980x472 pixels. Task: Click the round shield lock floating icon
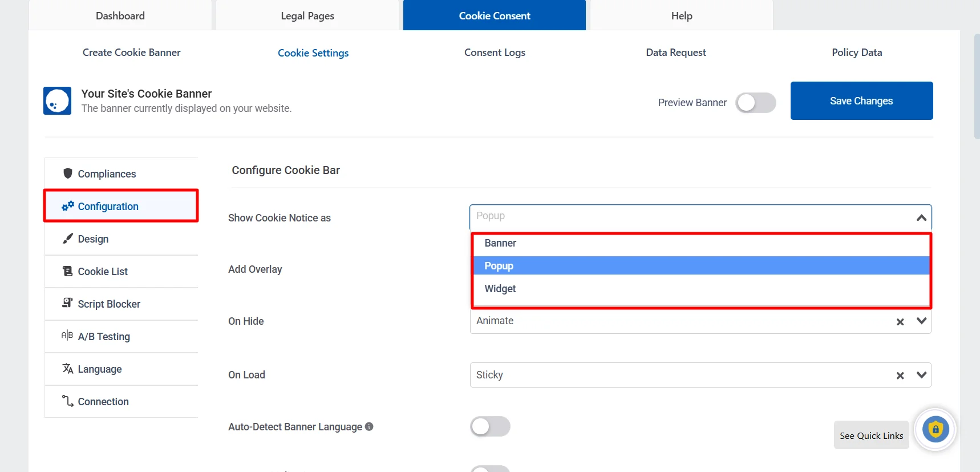click(936, 429)
